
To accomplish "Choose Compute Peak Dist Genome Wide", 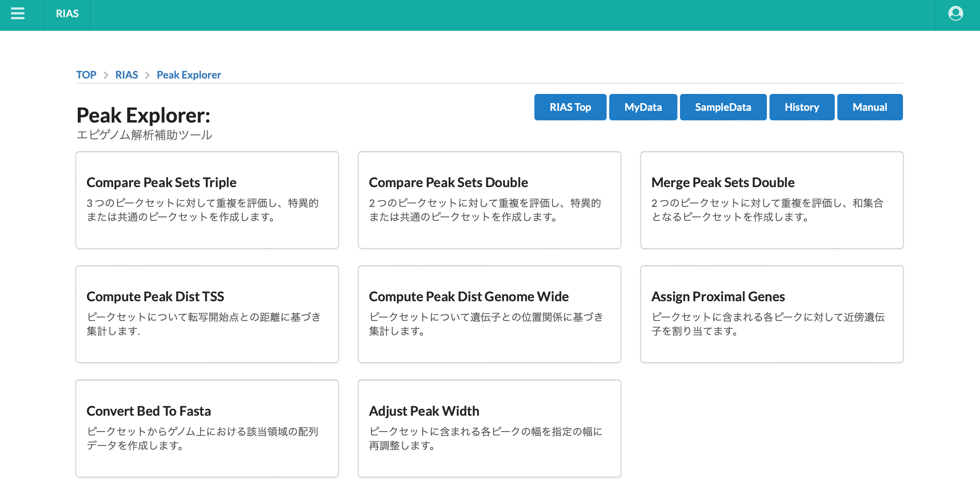I will tap(489, 314).
